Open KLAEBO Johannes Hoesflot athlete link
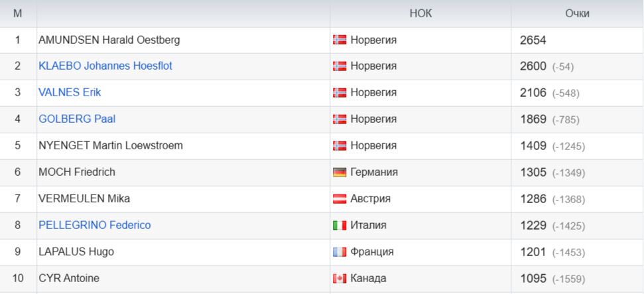The height and width of the screenshot is (294, 644). [105, 66]
